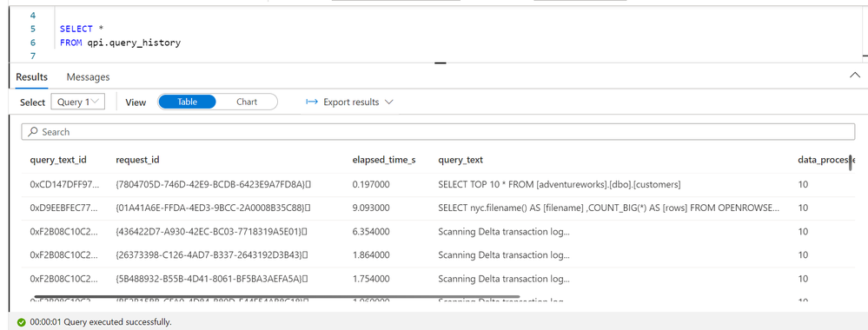
Task: Click the query_text column header
Action: click(x=461, y=160)
